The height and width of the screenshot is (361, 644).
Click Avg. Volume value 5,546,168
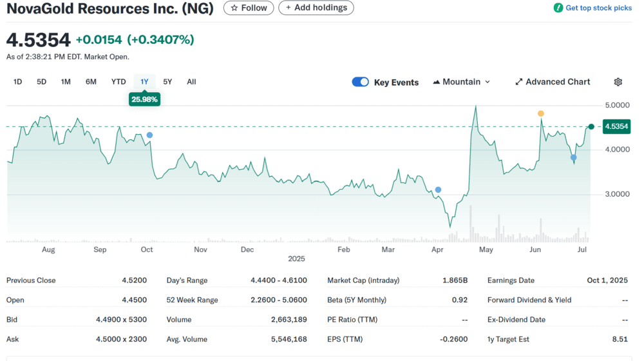coord(289,339)
